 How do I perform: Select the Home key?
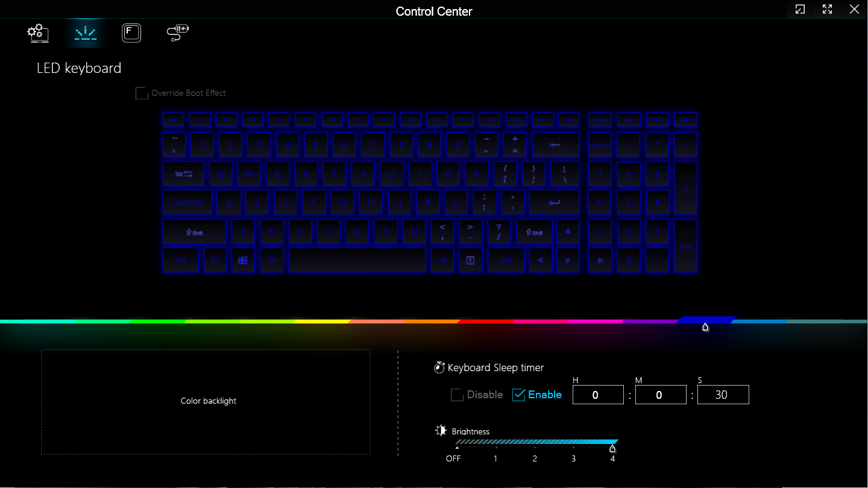point(600,120)
